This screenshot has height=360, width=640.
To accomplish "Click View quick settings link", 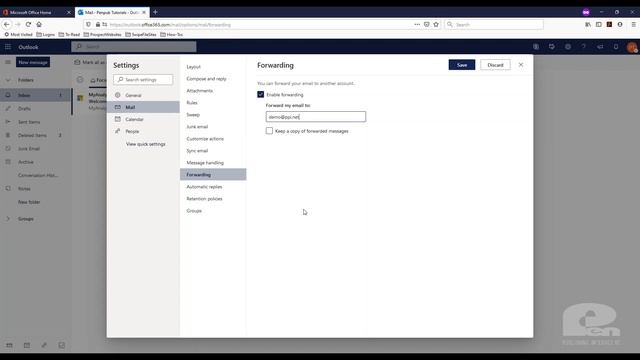I will point(145,144).
